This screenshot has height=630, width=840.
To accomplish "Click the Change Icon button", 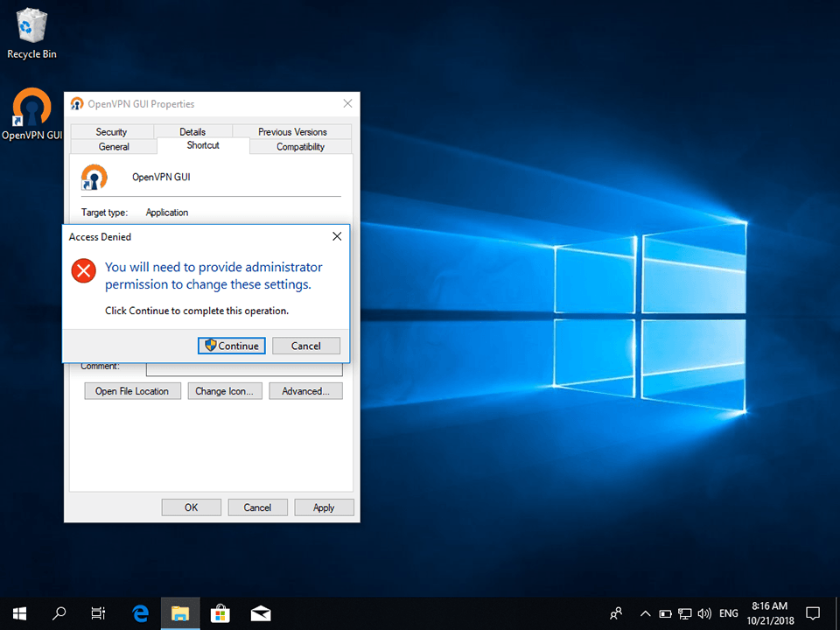I will 225,391.
